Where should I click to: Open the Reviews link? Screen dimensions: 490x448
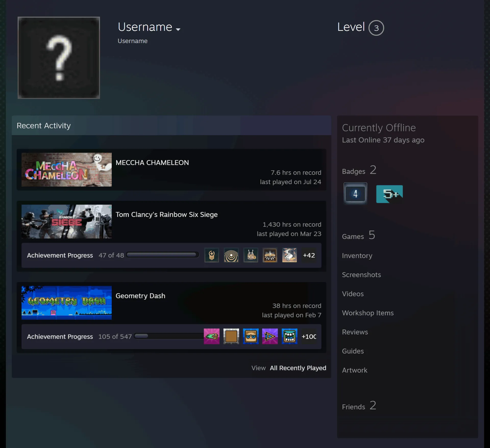coord(355,332)
